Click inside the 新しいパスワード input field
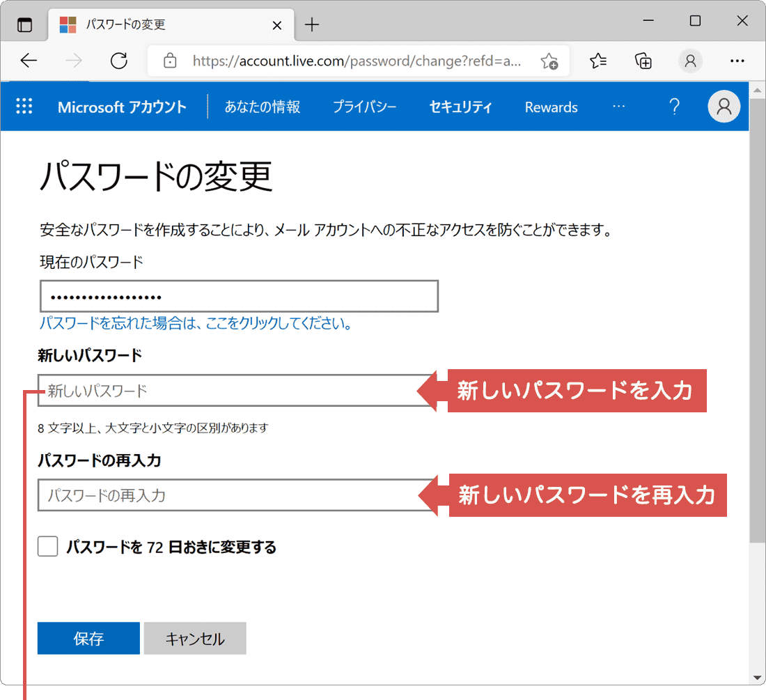Screen dimensions: 766x700 coord(209,391)
